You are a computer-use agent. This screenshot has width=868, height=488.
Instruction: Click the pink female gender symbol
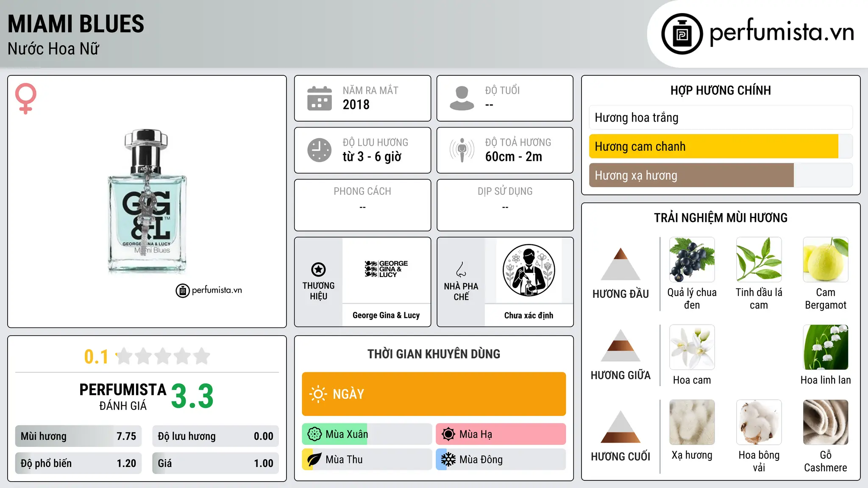pos(26,98)
